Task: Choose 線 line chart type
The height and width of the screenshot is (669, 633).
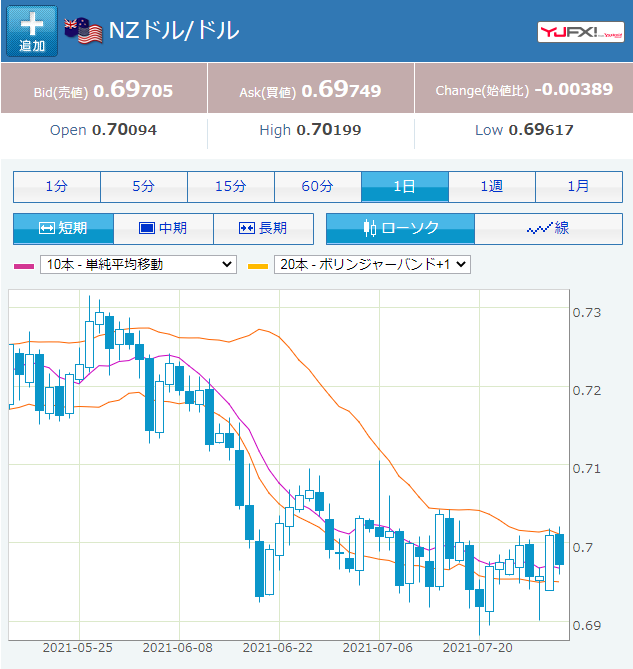Action: pos(549,229)
